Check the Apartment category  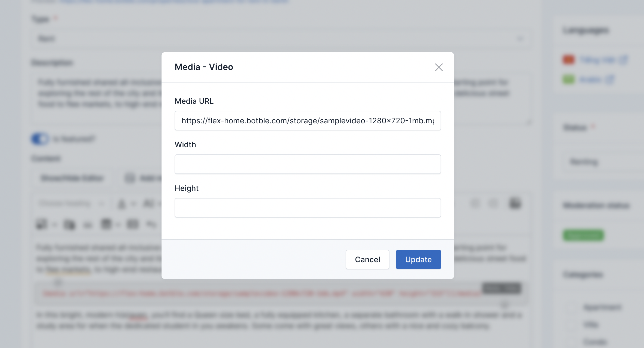click(x=573, y=307)
